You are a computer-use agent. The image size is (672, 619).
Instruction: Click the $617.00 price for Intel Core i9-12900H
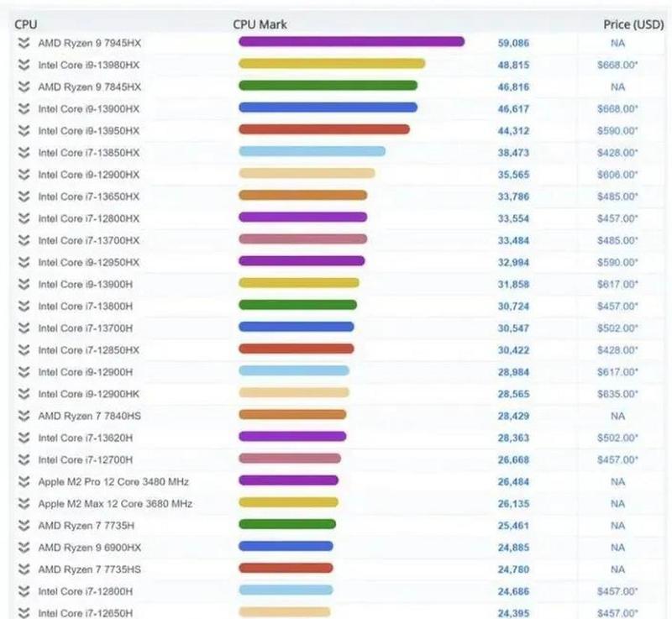coord(617,372)
